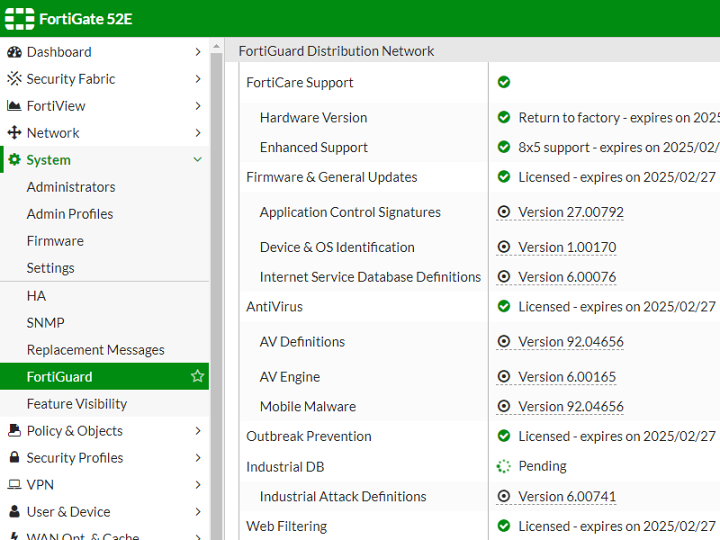Click the AV Definitions Version 92.04656 link
This screenshot has width=720, height=540.
[x=570, y=342]
